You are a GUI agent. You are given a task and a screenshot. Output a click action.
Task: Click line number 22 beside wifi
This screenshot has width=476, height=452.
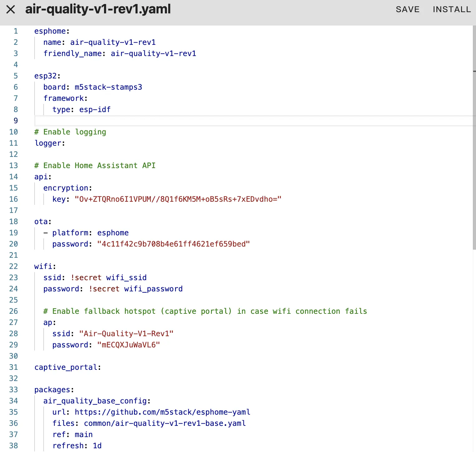tap(13, 266)
